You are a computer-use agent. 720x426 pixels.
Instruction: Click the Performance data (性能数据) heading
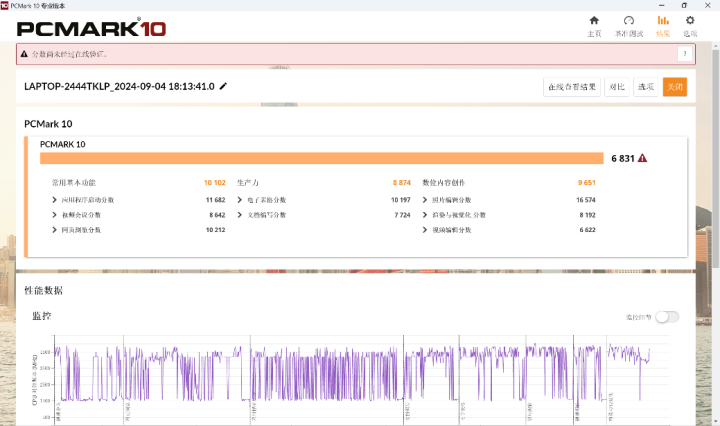44,290
